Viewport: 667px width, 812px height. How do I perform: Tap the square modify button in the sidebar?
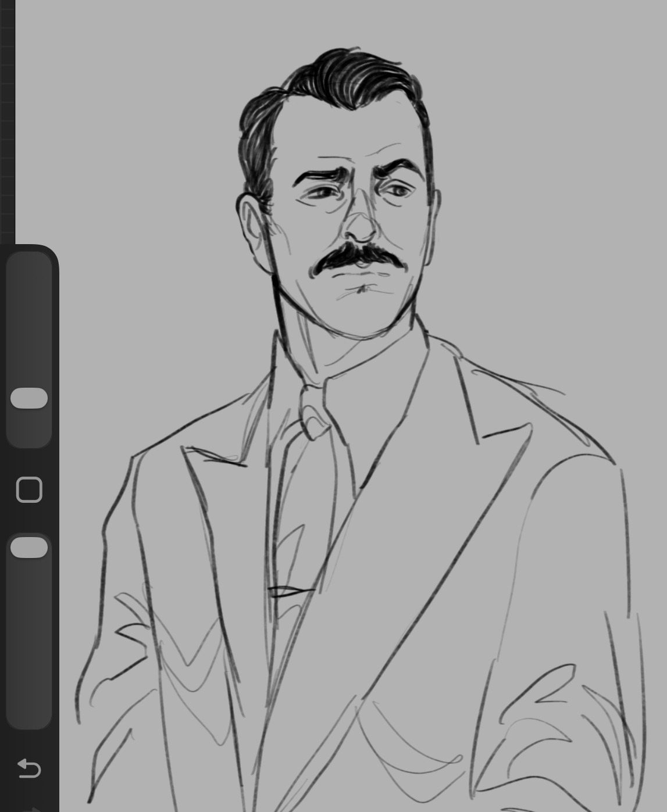tap(29, 489)
